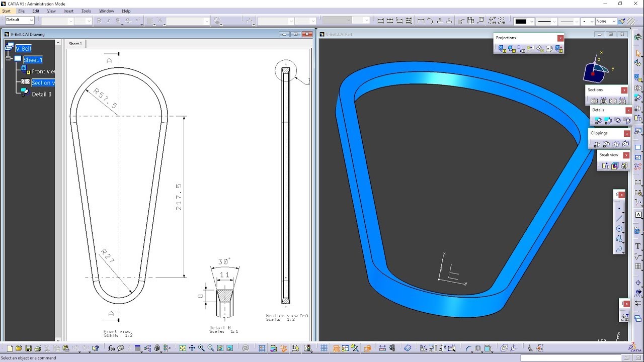The width and height of the screenshot is (644, 362).
Task: Click the Detail View icon in Details
Action: [x=598, y=120]
